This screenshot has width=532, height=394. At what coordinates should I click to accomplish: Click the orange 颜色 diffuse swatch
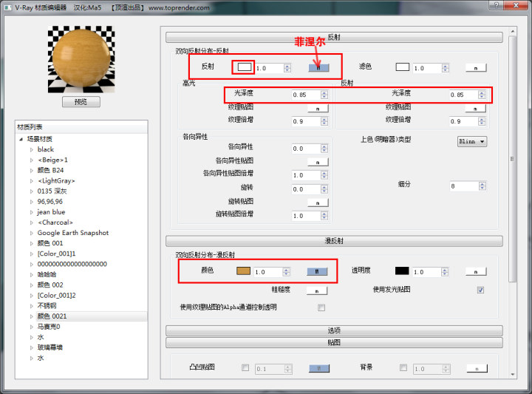point(243,271)
